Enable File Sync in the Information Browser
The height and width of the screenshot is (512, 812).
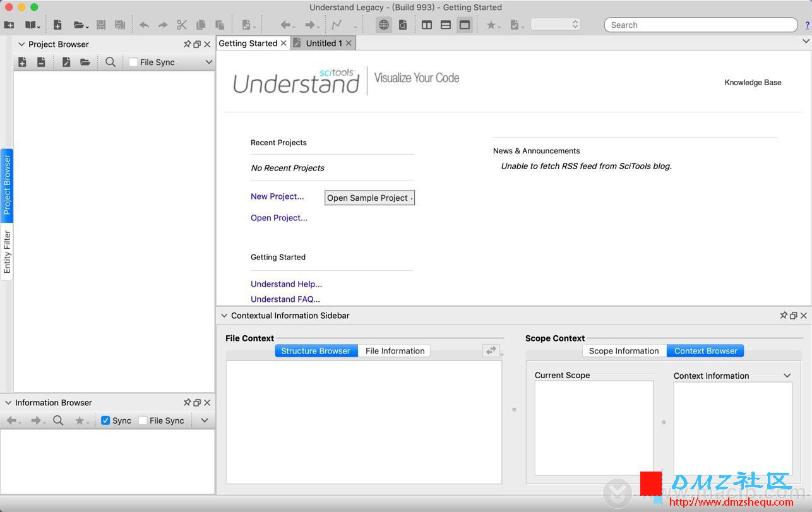click(x=143, y=420)
